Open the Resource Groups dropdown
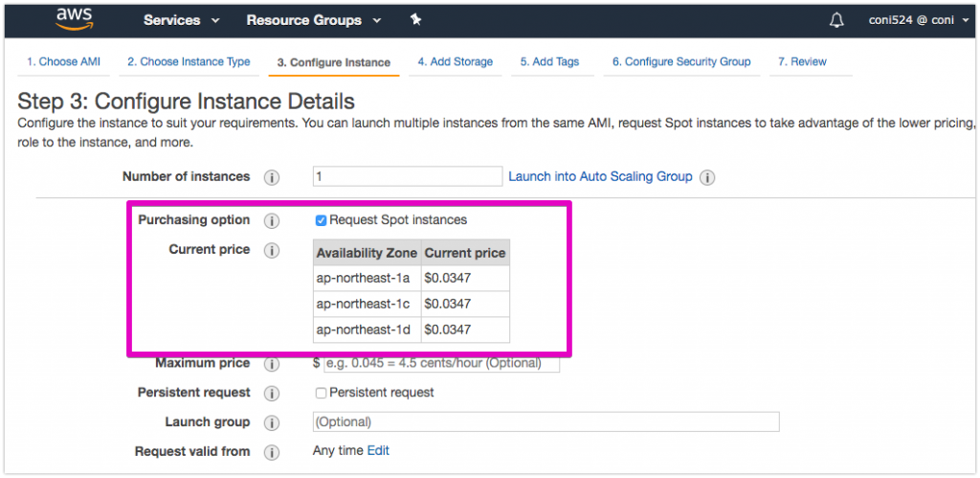 [x=313, y=20]
